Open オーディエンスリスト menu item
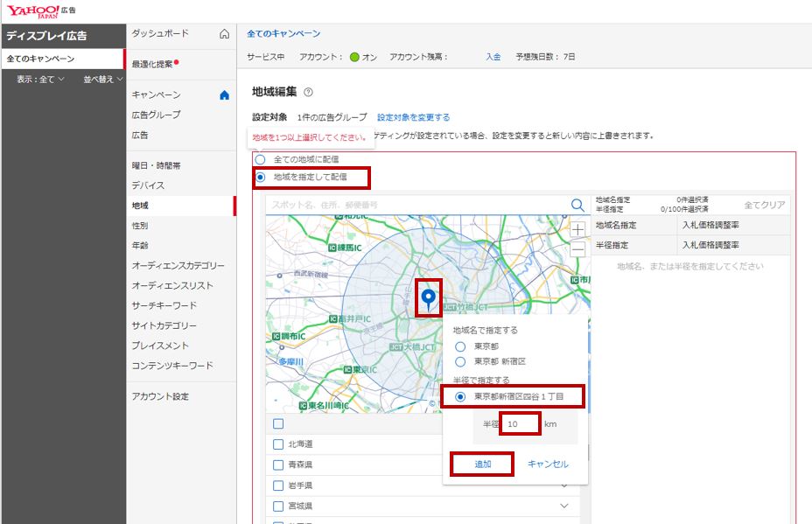The width and height of the screenshot is (812, 524). (171, 286)
